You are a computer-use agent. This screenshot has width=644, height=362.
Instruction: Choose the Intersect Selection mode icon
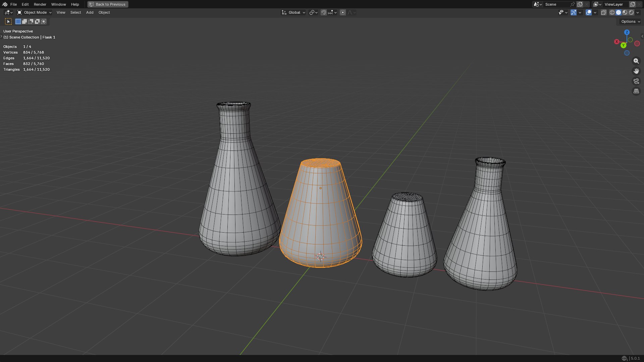click(x=44, y=21)
